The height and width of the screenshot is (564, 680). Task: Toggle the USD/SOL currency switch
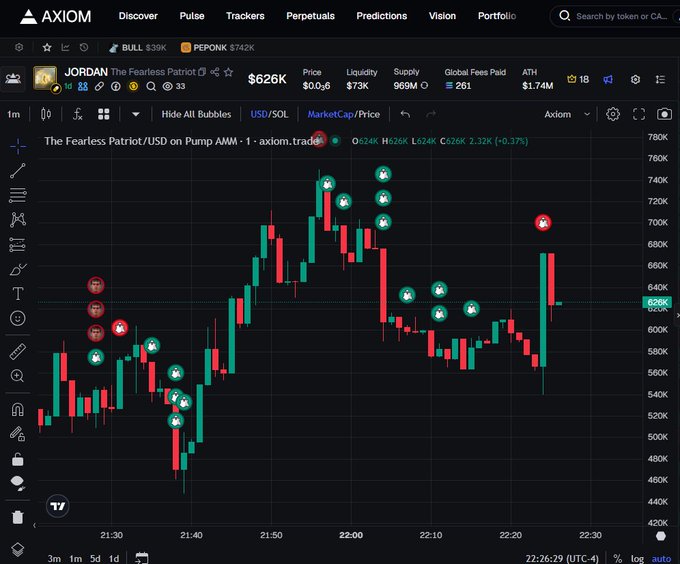coord(269,114)
